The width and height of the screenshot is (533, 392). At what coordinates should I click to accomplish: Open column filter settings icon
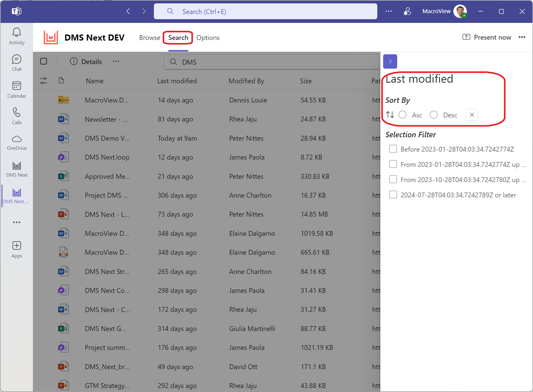[x=44, y=81]
